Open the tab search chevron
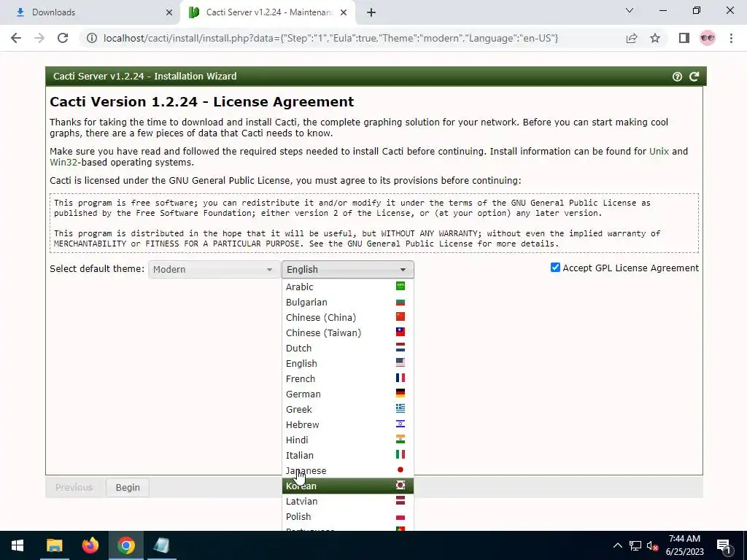Image resolution: width=747 pixels, height=560 pixels. click(x=630, y=10)
